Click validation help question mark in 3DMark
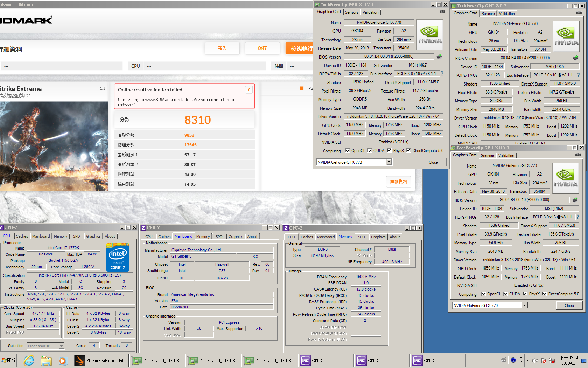588x368 pixels. pos(249,90)
